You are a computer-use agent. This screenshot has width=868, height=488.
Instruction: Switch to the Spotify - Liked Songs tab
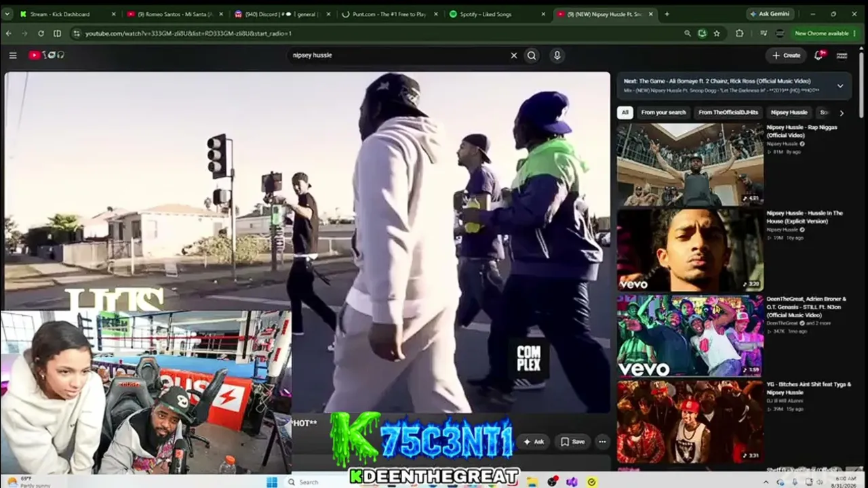[498, 14]
